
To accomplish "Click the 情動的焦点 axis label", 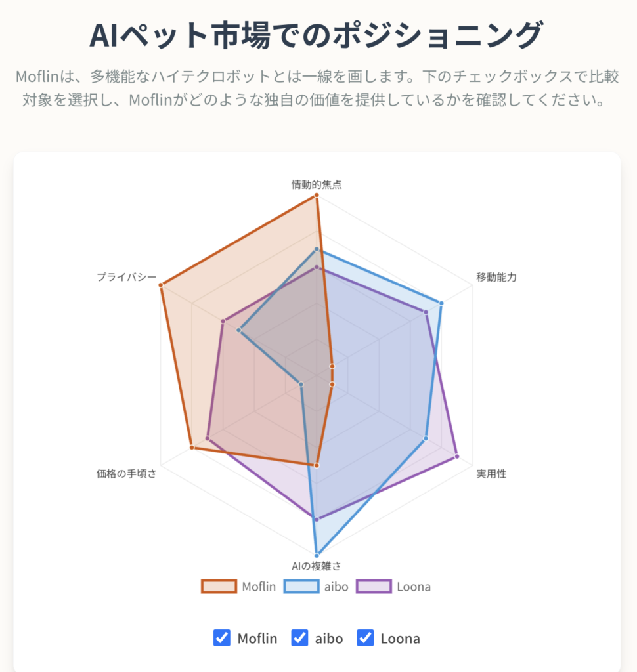I will (317, 184).
